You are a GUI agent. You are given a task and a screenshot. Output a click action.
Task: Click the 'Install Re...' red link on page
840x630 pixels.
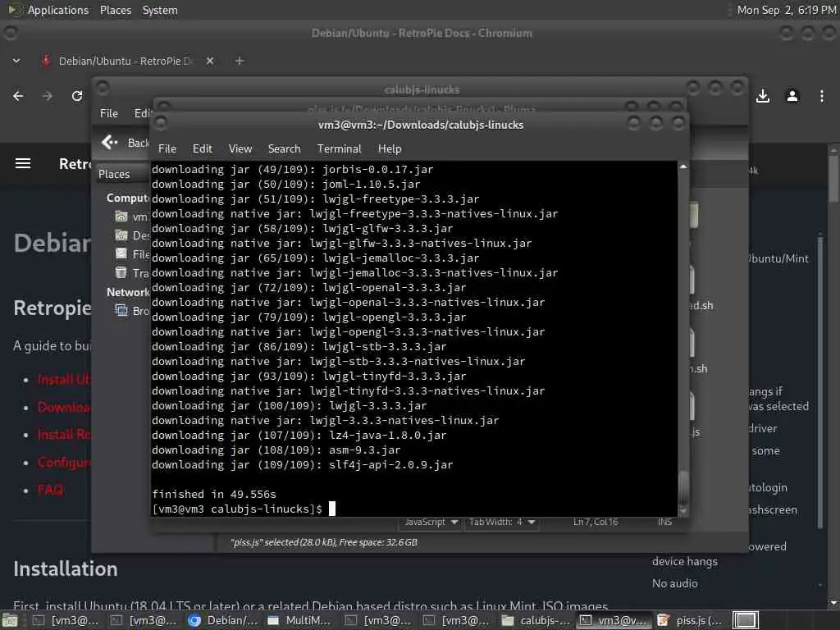pos(64,435)
